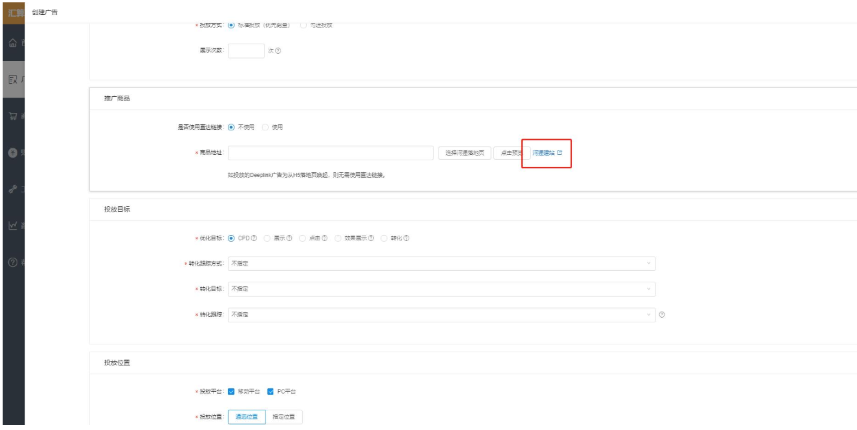Click the help icon next to CPD

[x=255, y=237]
